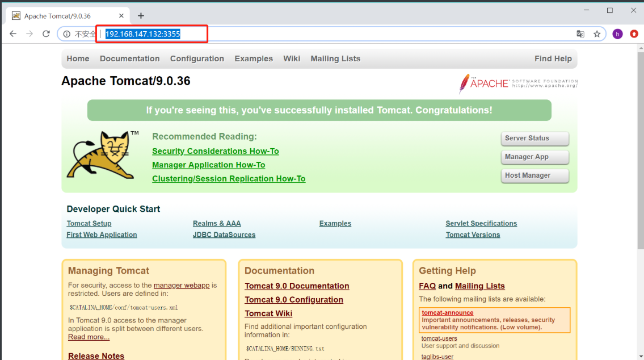Click the Read more... link
Image resolution: width=644 pixels, height=360 pixels.
[89, 337]
